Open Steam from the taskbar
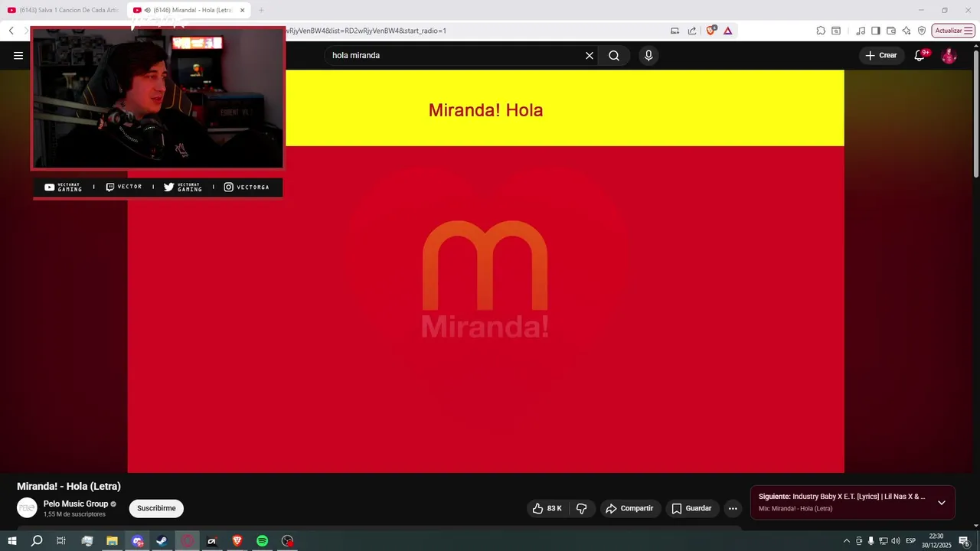The height and width of the screenshot is (551, 980). pyautogui.click(x=162, y=541)
